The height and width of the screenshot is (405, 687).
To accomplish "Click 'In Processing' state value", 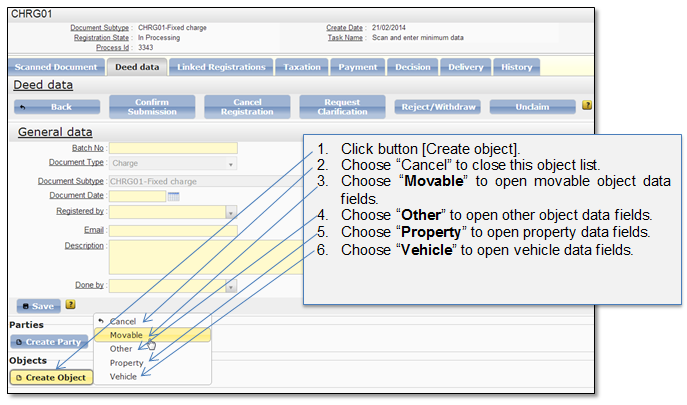I will pyautogui.click(x=159, y=38).
